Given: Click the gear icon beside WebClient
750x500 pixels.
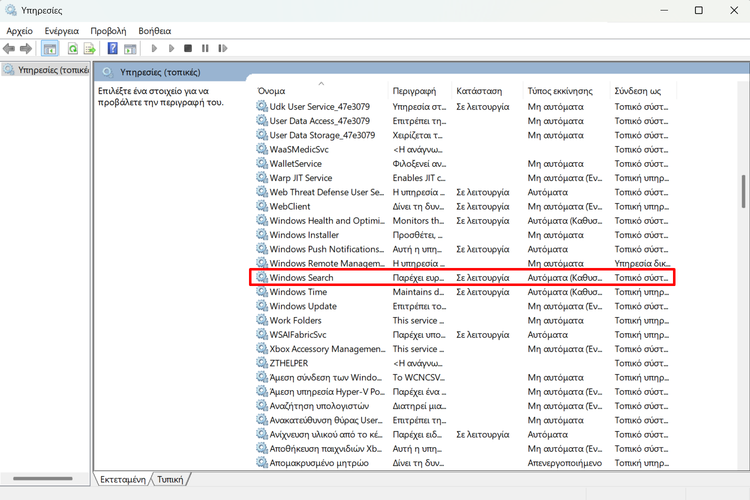Looking at the screenshot, I should pos(262,206).
